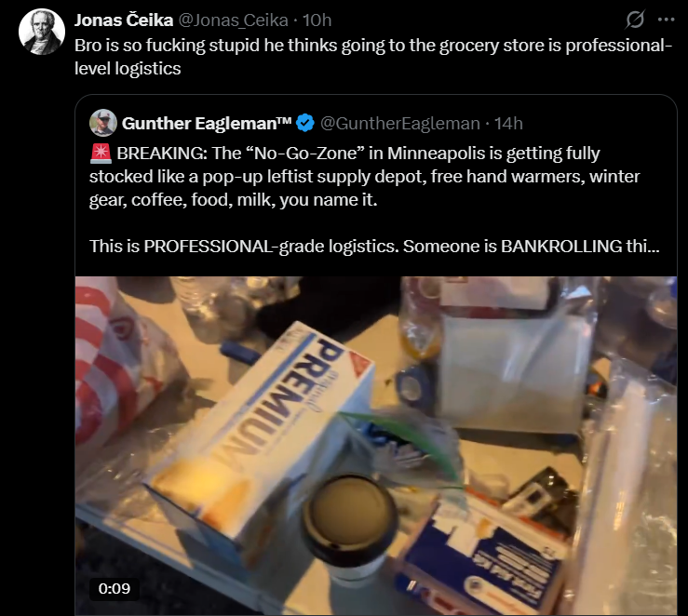Screen dimensions: 688x616
Task: Open the post text about grocery store
Action: [373, 57]
